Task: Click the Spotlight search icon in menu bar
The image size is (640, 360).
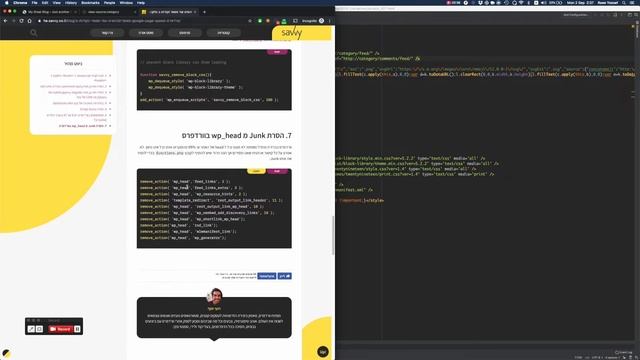Action: (x=624, y=2)
